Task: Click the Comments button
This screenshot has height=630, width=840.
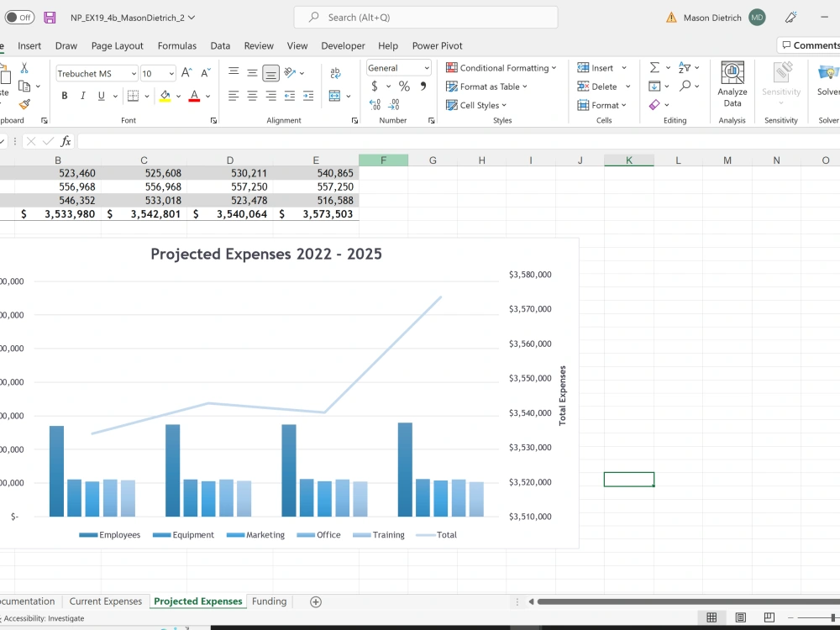Action: click(809, 45)
